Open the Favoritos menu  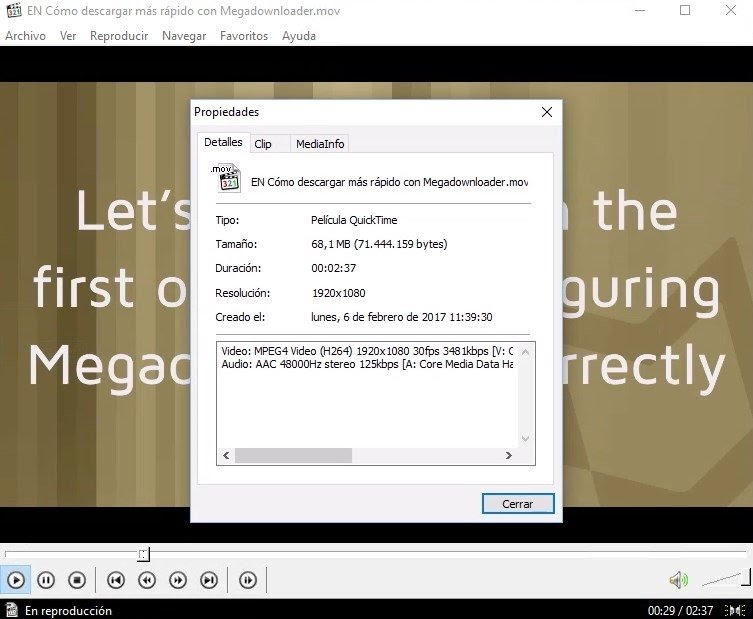(x=244, y=36)
